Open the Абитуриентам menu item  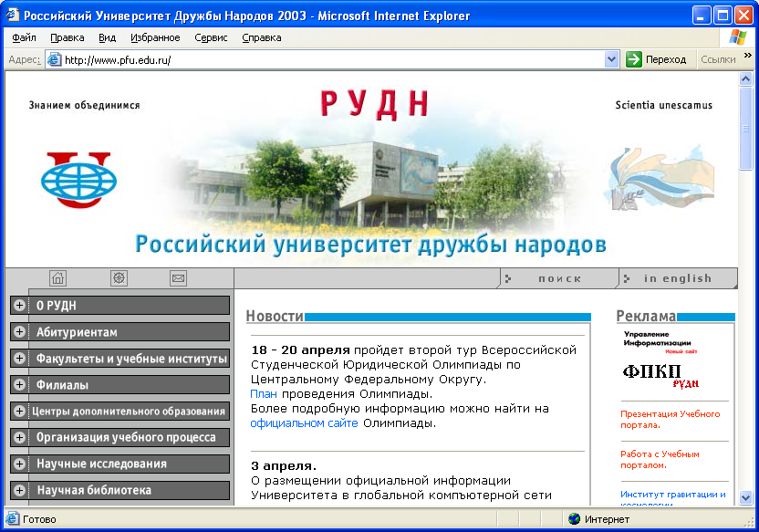[x=129, y=332]
